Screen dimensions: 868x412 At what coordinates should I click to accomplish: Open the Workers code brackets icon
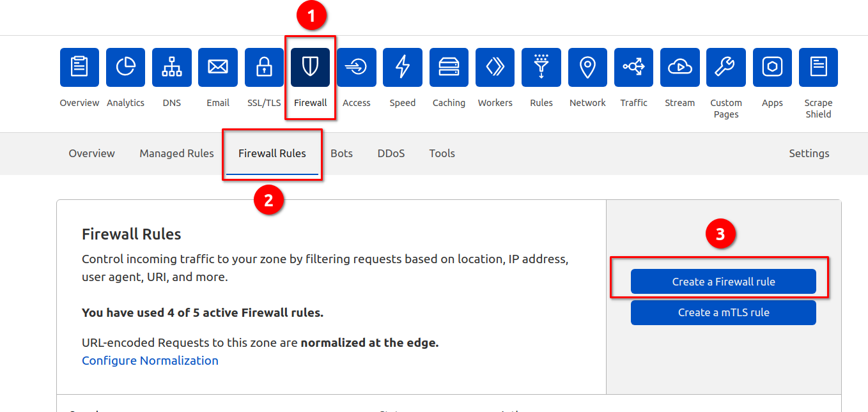click(x=495, y=67)
